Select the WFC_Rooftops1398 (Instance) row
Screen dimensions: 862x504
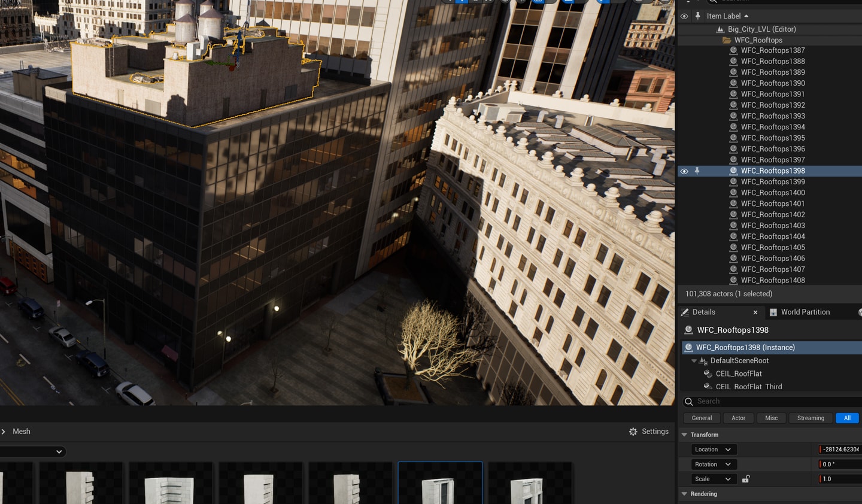point(771,348)
